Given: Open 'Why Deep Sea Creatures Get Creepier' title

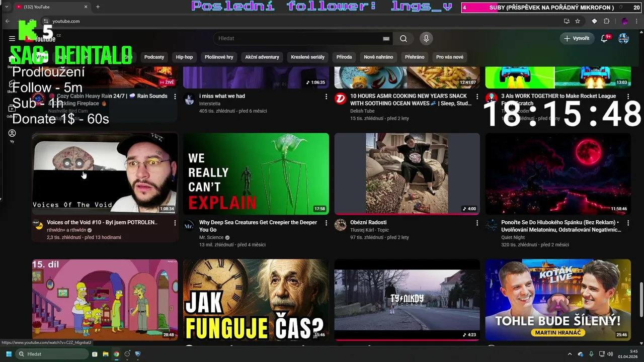Looking at the screenshot, I should tap(258, 226).
